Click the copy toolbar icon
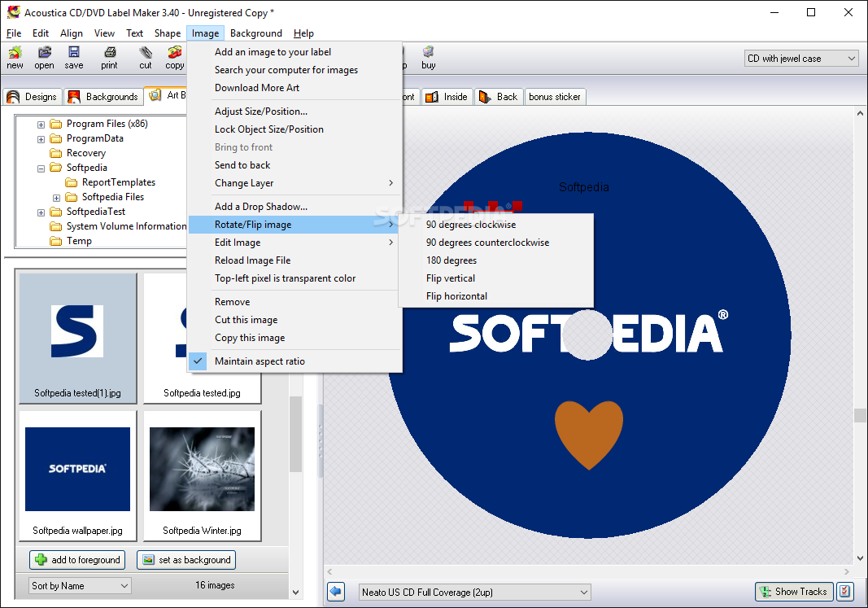 [x=174, y=58]
